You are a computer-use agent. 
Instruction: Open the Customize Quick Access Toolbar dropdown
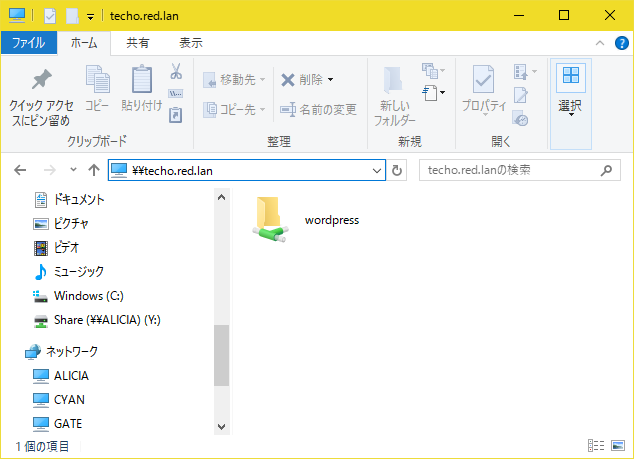(x=91, y=17)
